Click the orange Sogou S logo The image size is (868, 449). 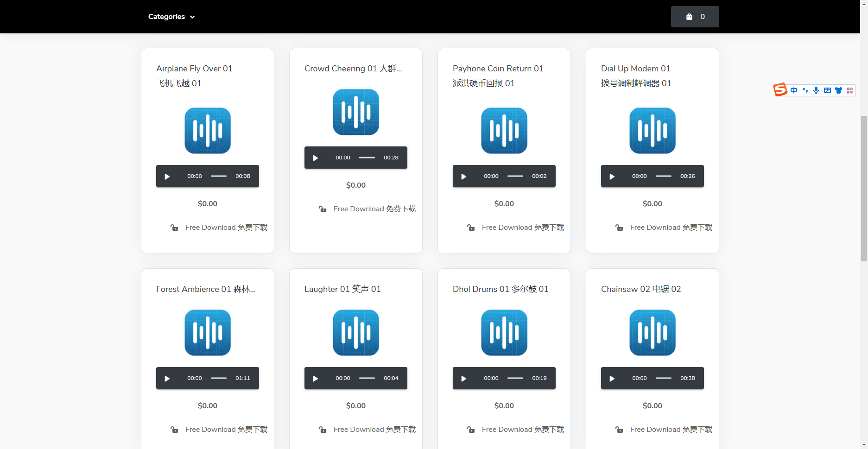coord(779,89)
